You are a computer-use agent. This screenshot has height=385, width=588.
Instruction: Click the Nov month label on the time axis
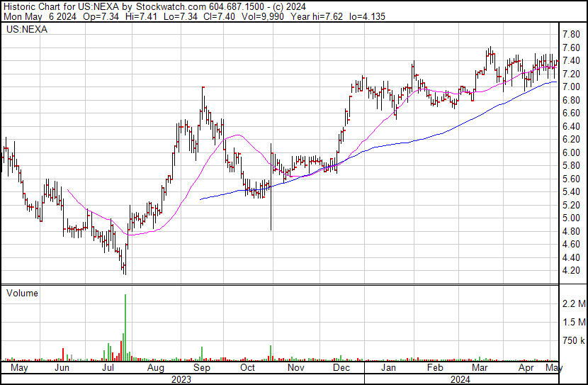(296, 367)
